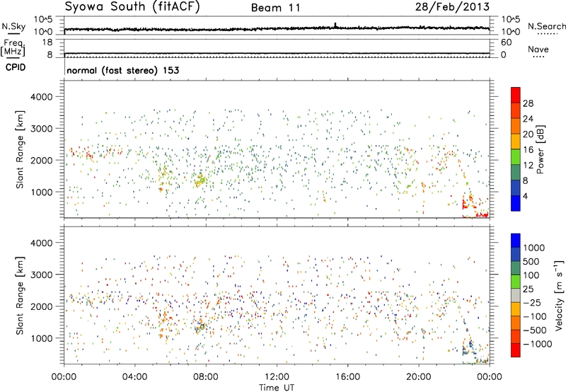The height and width of the screenshot is (392, 566).
Task: Click the 'Nave' legend label
Action: point(538,49)
